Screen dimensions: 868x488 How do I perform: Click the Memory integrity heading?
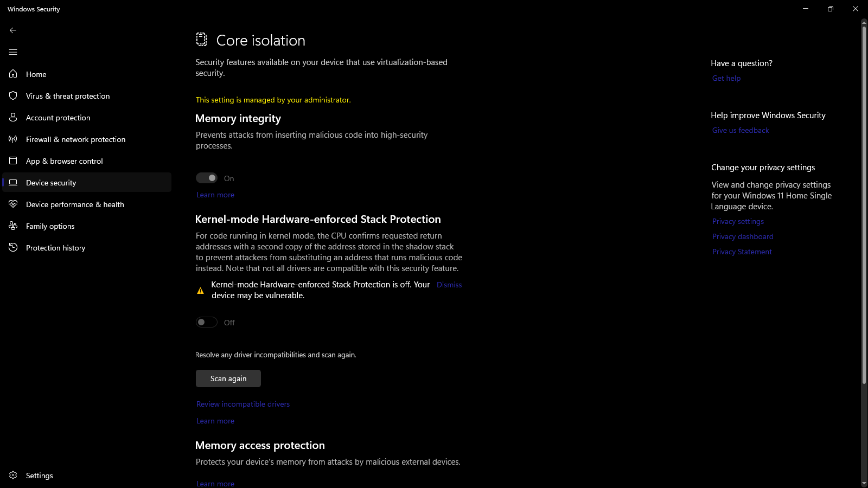click(x=238, y=118)
